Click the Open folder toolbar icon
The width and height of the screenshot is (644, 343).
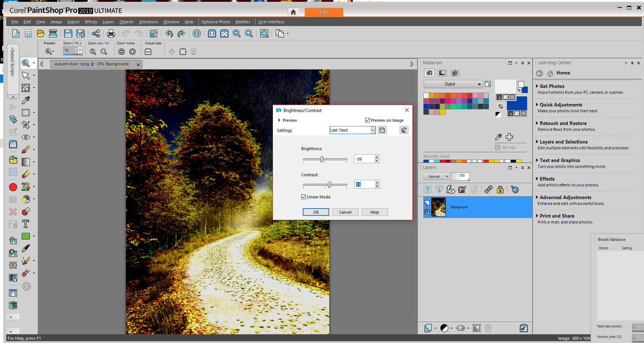click(40, 34)
